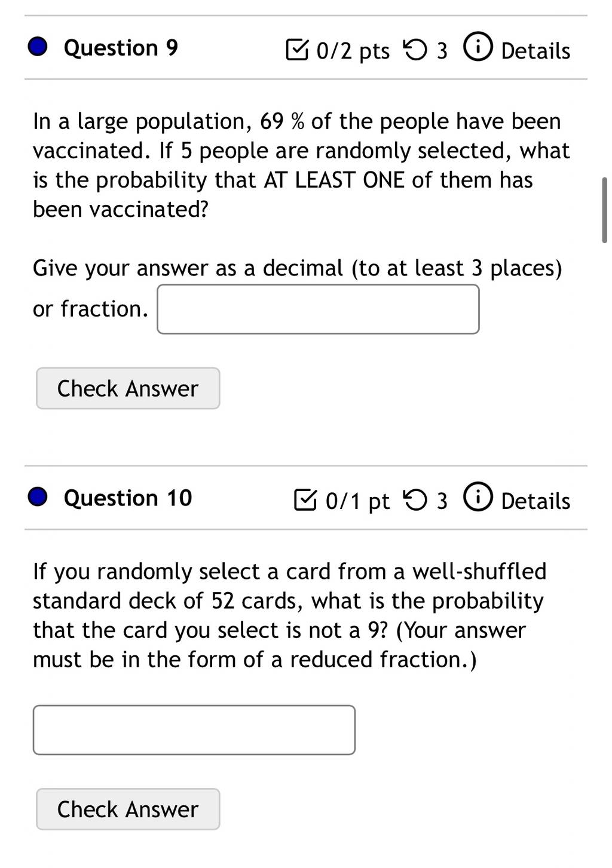
Task: Focus the vaccination probability answer box
Action: [x=318, y=309]
